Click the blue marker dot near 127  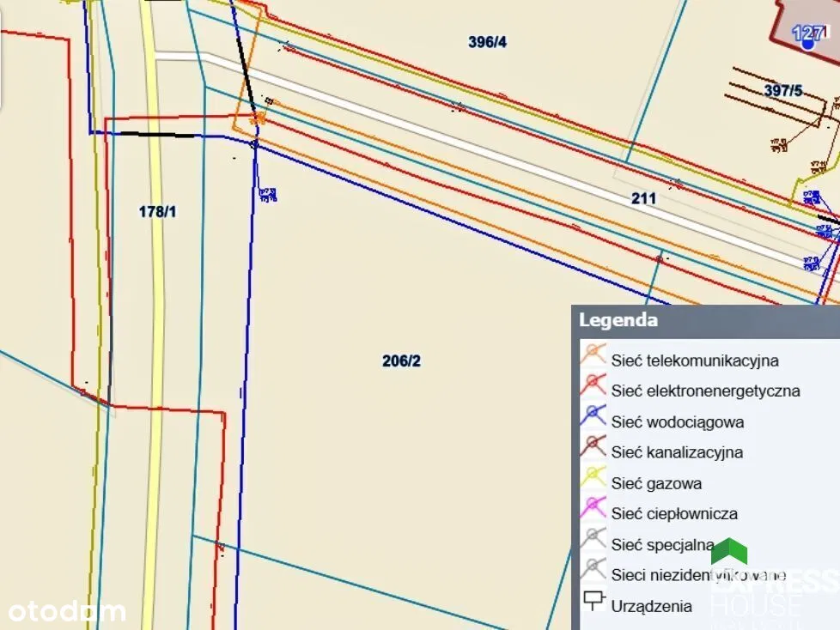coord(807,42)
